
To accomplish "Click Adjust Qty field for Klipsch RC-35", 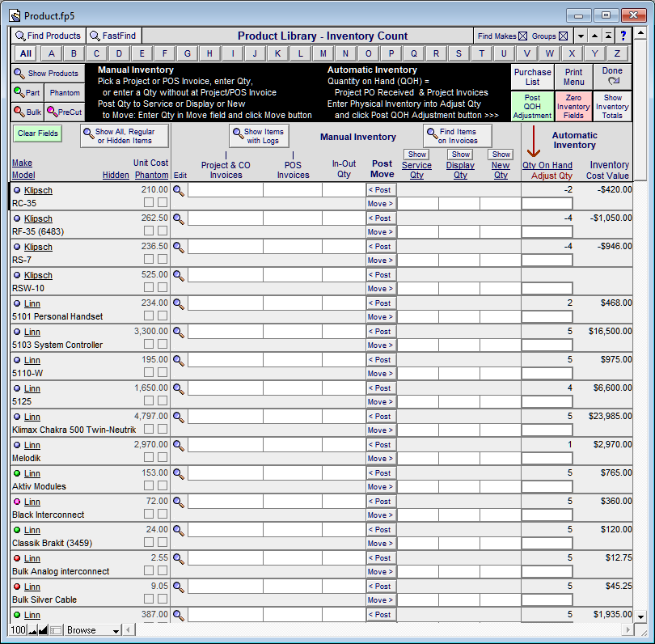I will (x=547, y=204).
